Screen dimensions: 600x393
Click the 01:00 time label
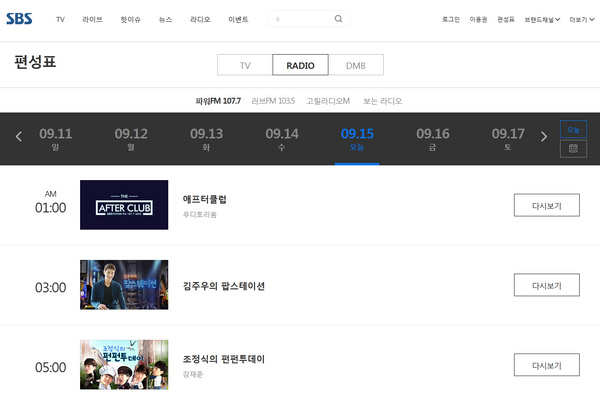[51, 208]
